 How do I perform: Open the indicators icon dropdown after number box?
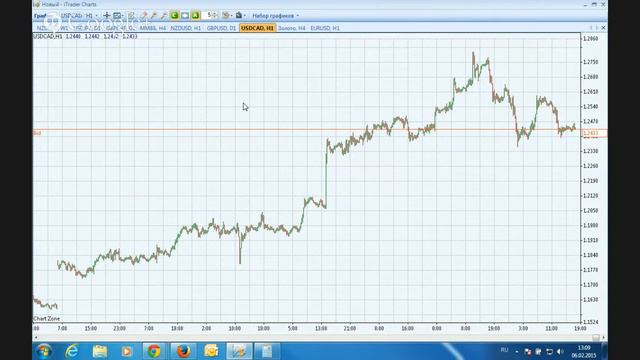click(x=227, y=16)
